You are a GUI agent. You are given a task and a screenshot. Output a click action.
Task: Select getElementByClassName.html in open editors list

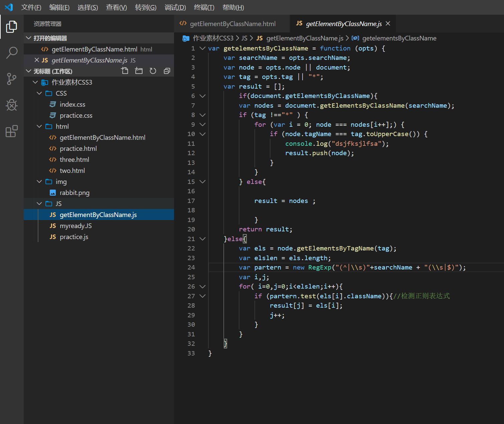(99, 49)
